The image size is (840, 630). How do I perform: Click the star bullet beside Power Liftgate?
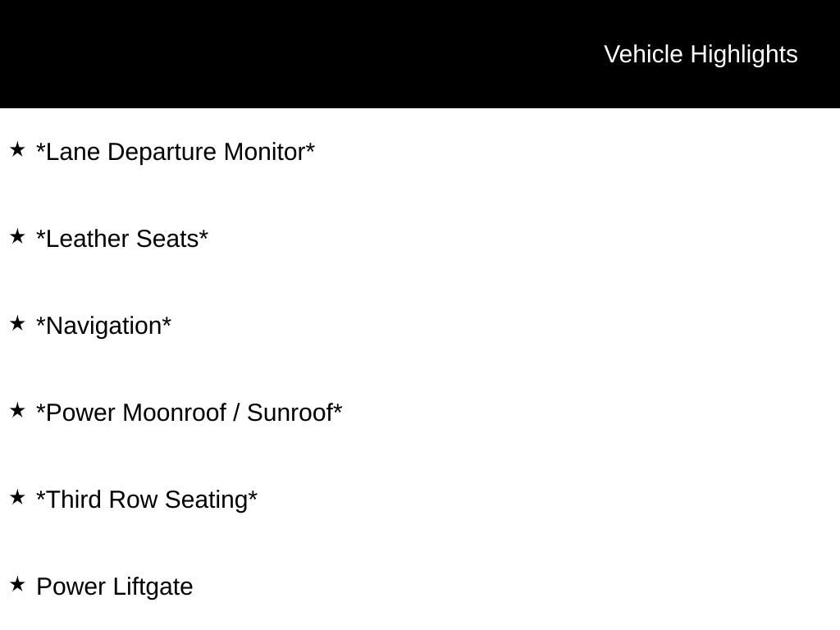[x=18, y=584]
